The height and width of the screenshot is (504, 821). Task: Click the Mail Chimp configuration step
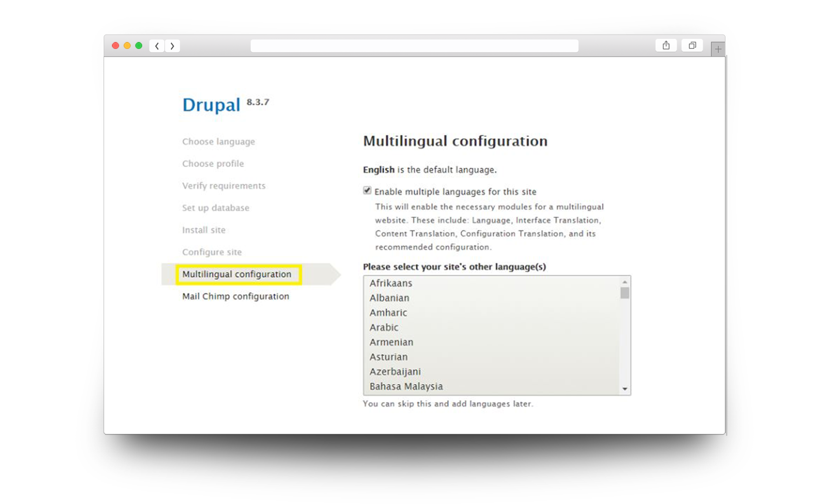(x=236, y=296)
